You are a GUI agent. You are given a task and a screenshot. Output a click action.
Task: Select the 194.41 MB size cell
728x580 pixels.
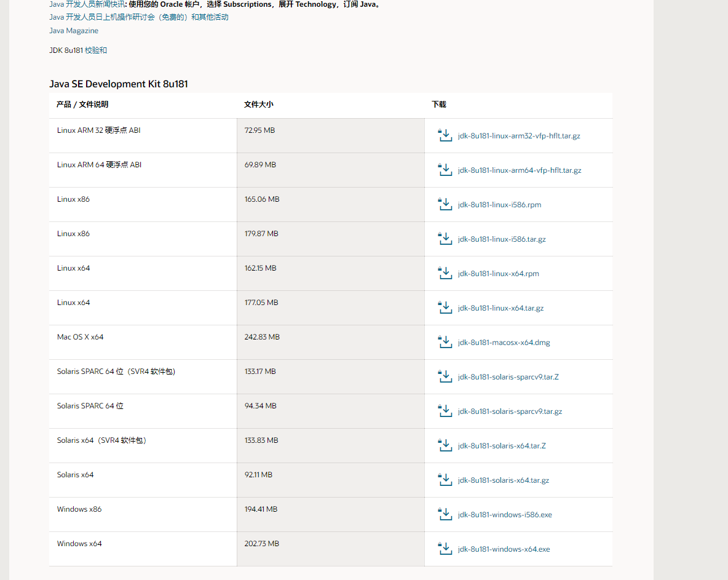[331, 515]
